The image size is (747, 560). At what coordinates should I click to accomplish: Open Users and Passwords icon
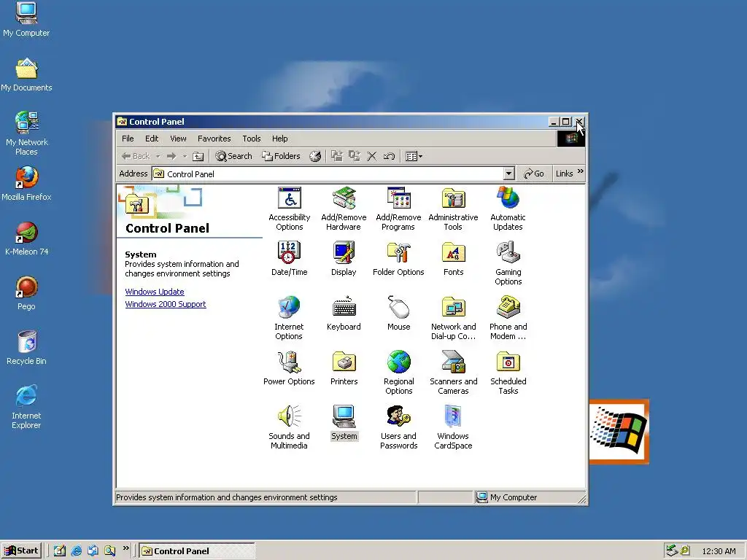399,427
